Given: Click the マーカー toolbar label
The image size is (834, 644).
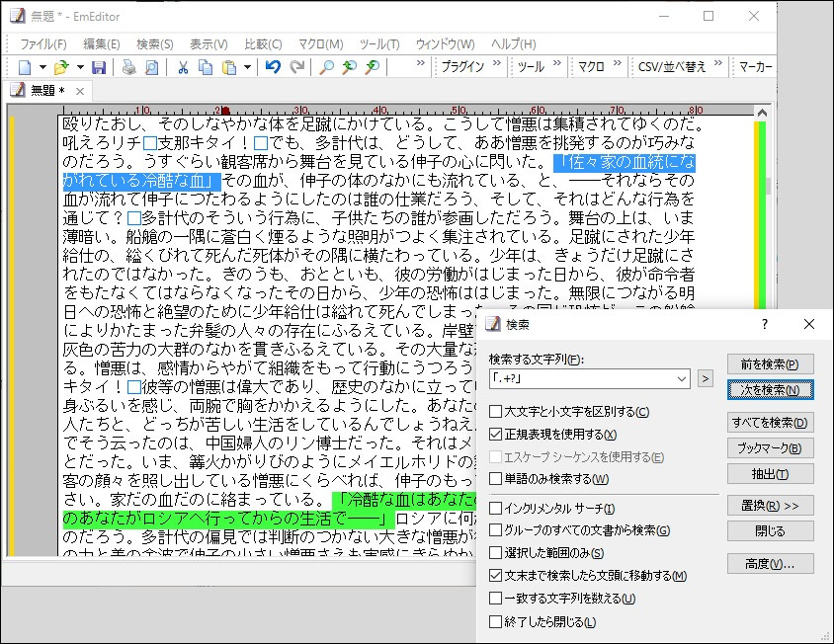Looking at the screenshot, I should pyautogui.click(x=755, y=66).
